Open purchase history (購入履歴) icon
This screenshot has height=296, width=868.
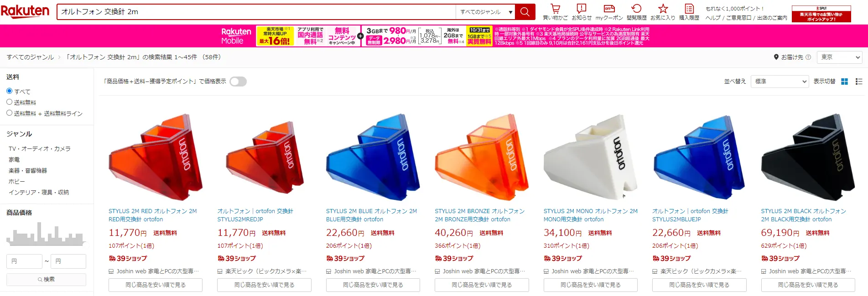tap(689, 9)
